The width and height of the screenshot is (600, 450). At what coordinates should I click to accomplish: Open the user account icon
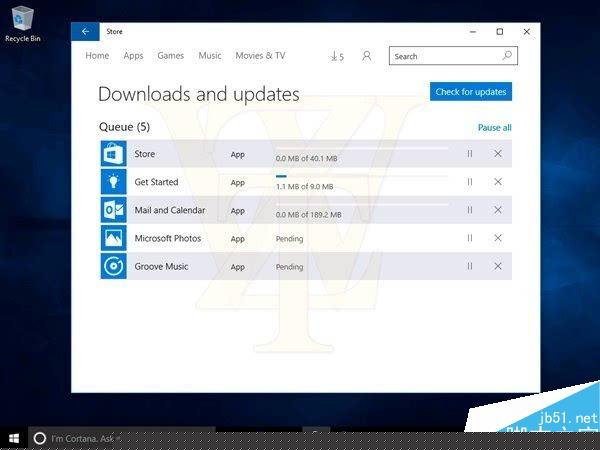click(366, 57)
